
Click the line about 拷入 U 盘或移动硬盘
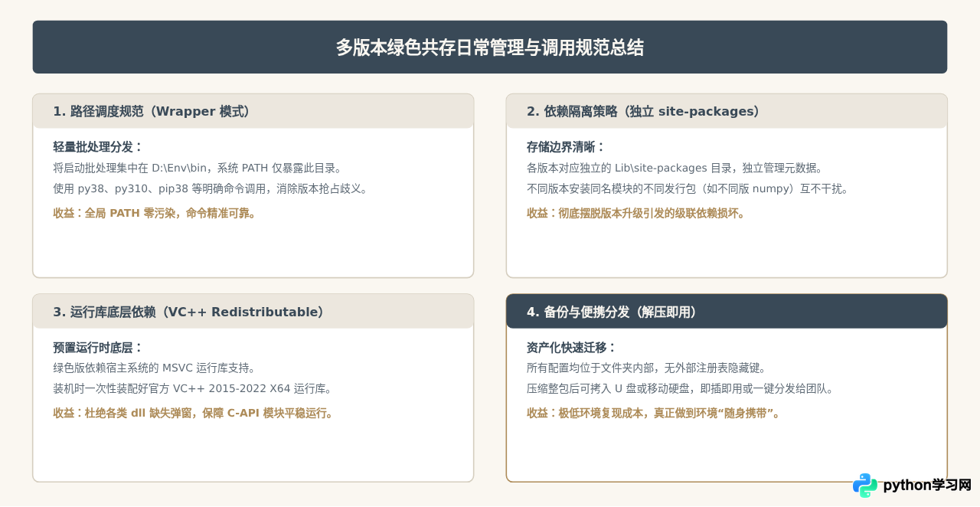click(680, 389)
